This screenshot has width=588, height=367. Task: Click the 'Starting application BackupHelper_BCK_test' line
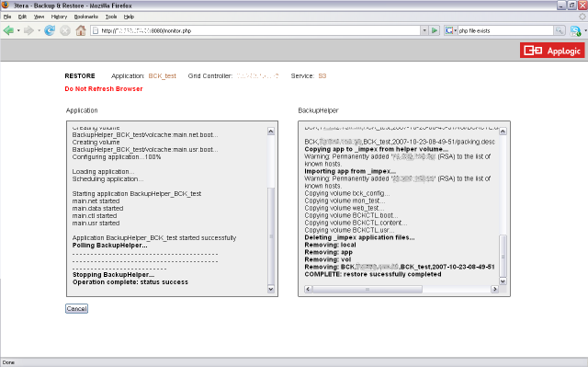(137, 194)
